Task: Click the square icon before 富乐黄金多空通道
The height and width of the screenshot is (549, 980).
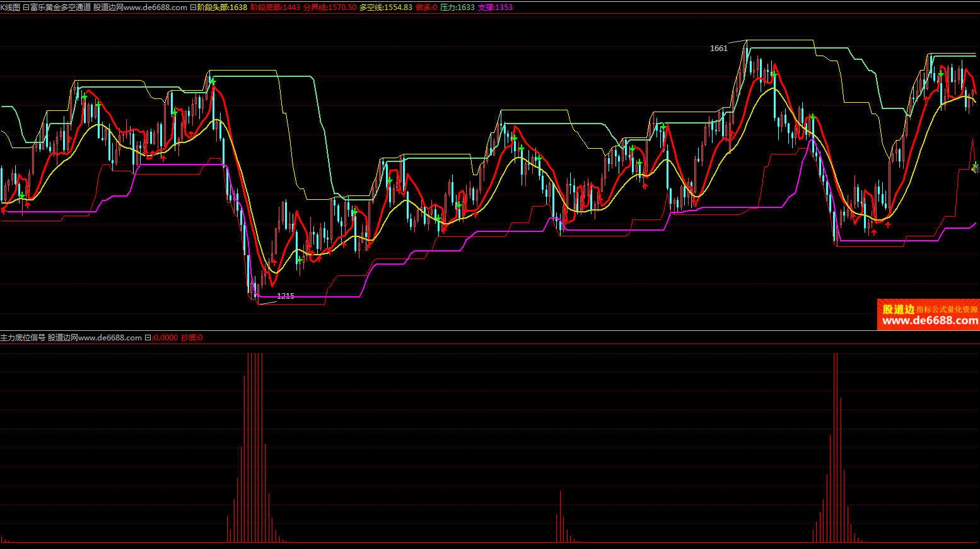Action: pyautogui.click(x=26, y=8)
